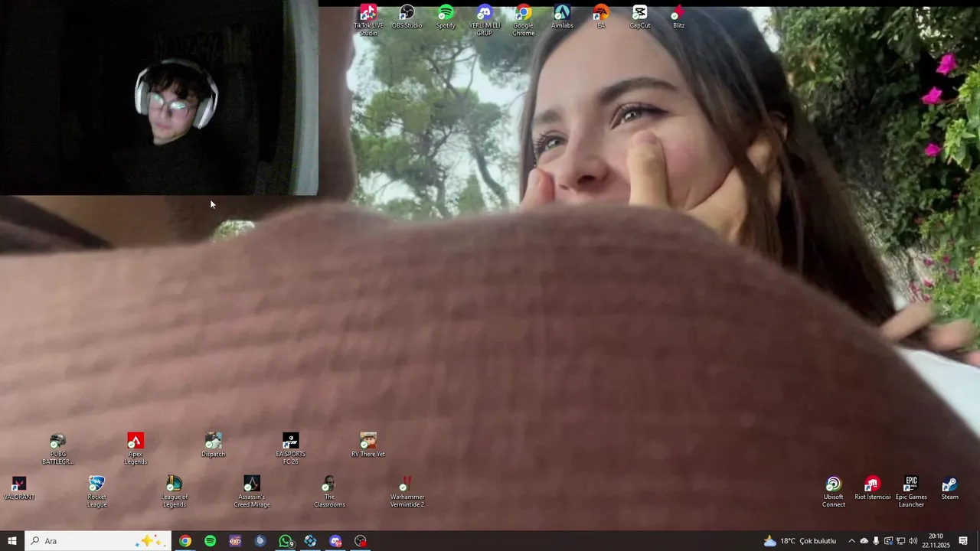Image resolution: width=980 pixels, height=551 pixels.
Task: Select PUBG BATTLEGROUNDS desktop icon
Action: 58,449
